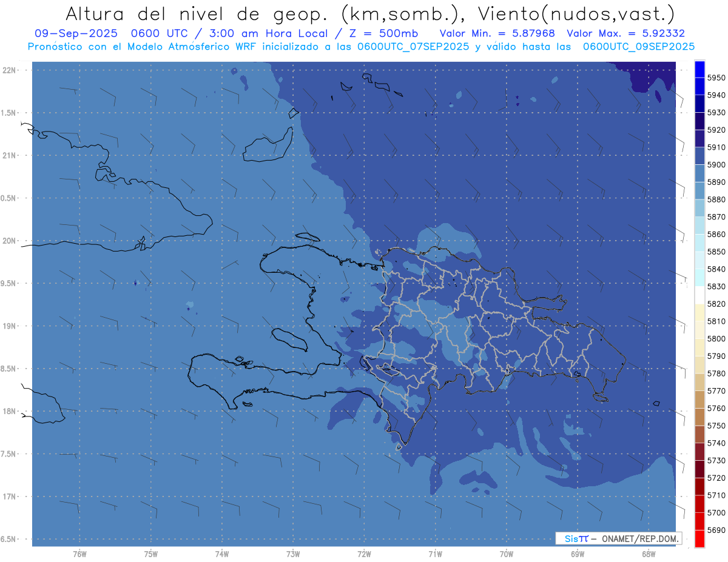Click the '19N' latitude axis label
Image resolution: width=728 pixels, height=562 pixels.
coord(10,326)
